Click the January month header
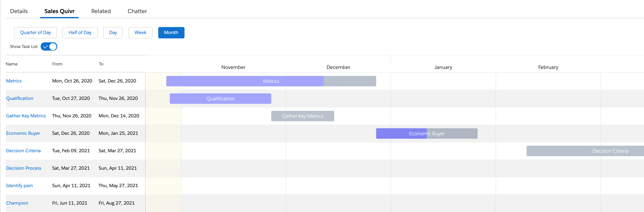 [443, 67]
